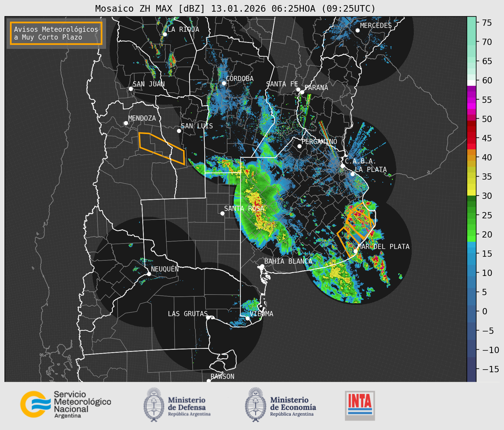Click the PARANA city label
The image size is (504, 430).
tap(316, 88)
